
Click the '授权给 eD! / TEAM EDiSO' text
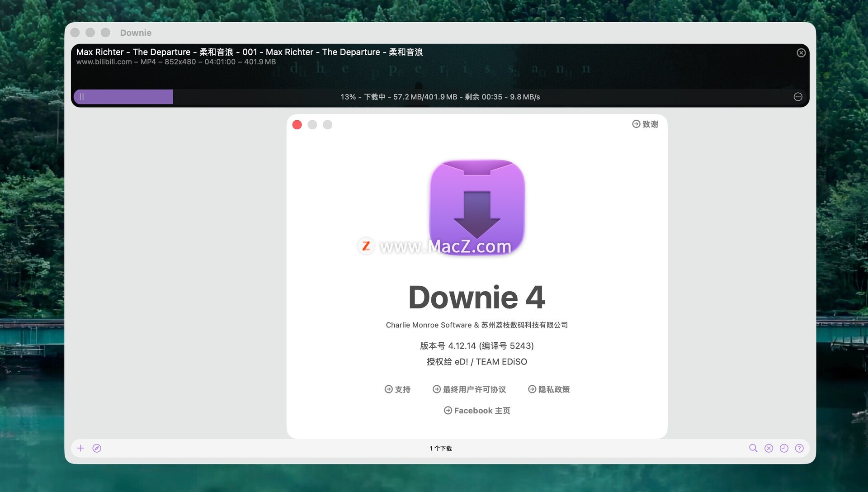pyautogui.click(x=477, y=362)
